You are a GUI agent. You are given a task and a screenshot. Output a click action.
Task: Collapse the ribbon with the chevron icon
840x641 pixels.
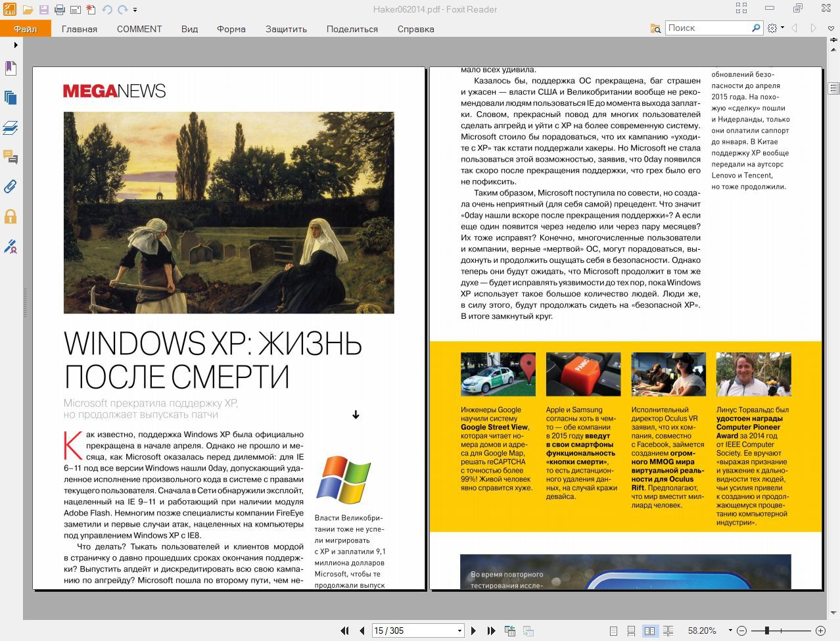click(x=831, y=28)
